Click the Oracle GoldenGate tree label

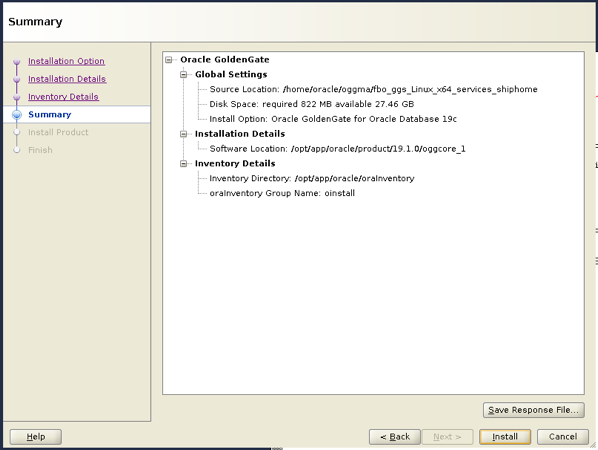[x=225, y=59]
